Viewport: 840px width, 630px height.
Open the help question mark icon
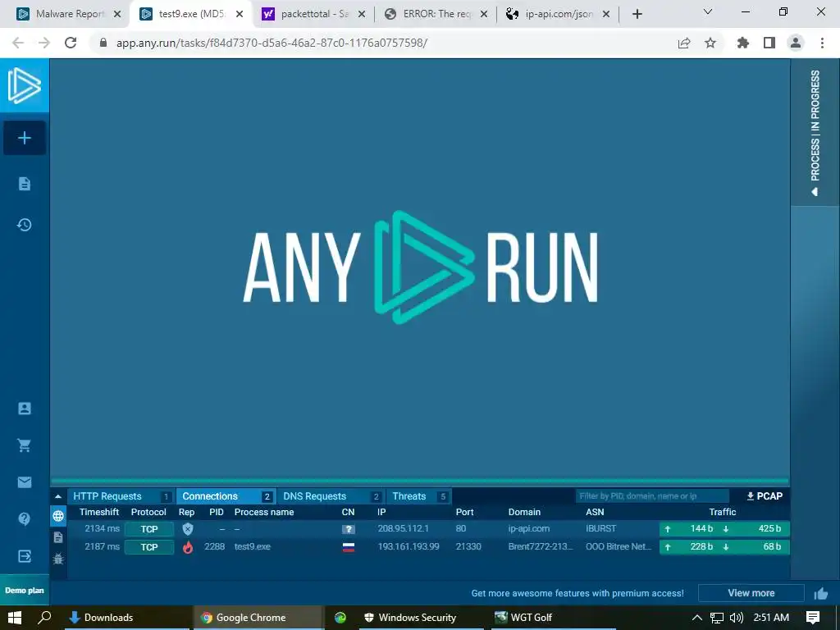pyautogui.click(x=25, y=519)
